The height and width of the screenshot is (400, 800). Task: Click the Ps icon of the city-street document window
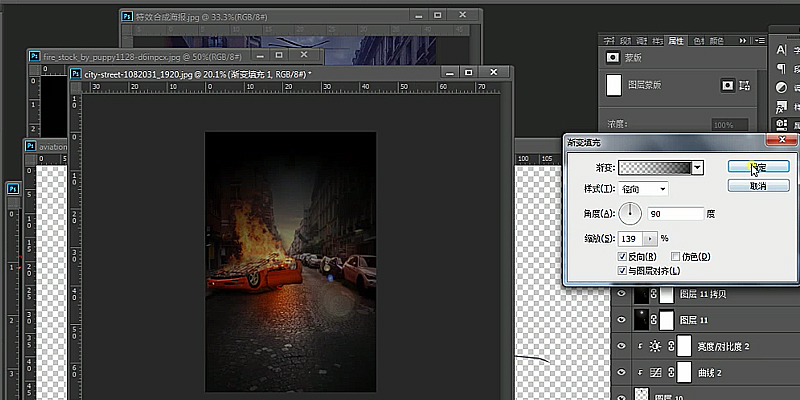(x=76, y=73)
